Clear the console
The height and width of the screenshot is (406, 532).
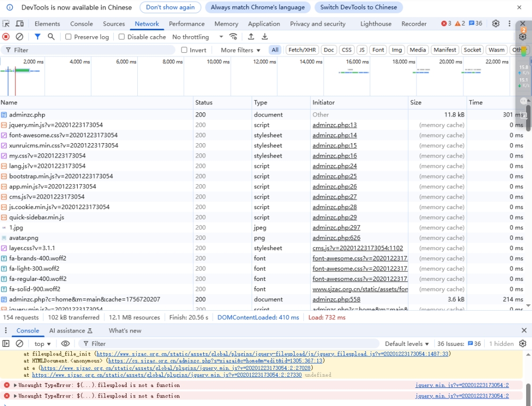tap(20, 344)
